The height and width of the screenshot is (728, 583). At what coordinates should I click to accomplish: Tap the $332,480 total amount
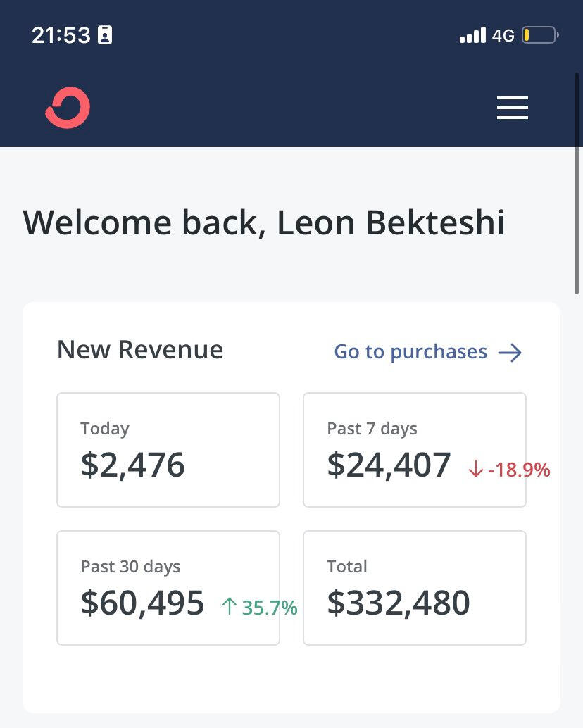coord(399,603)
